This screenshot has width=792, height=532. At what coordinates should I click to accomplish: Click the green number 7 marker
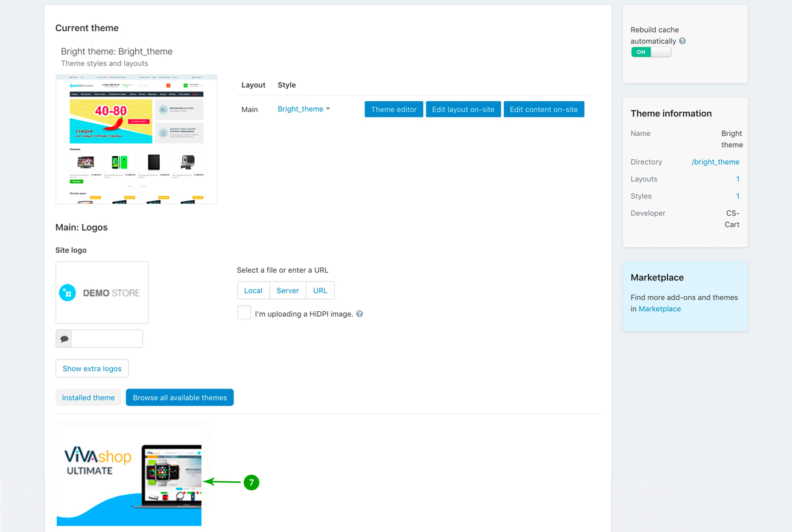coord(252,482)
